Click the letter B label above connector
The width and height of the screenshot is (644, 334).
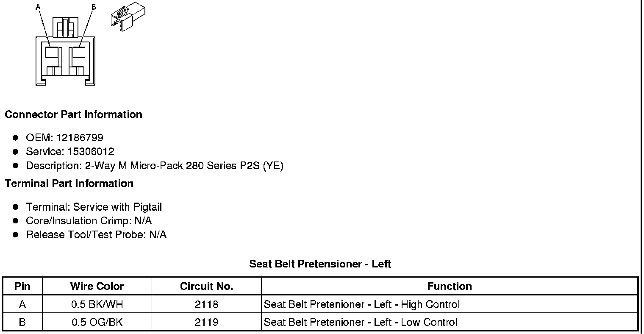pyautogui.click(x=94, y=7)
